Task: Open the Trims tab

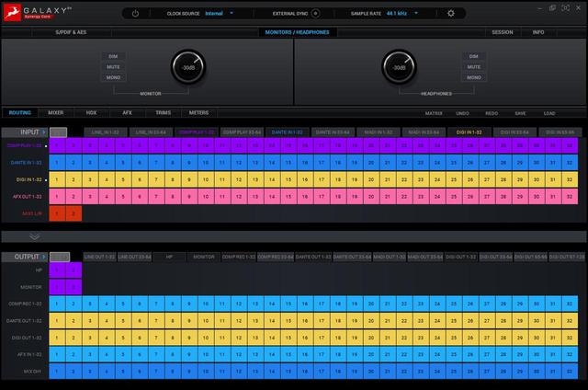Action: (x=164, y=112)
